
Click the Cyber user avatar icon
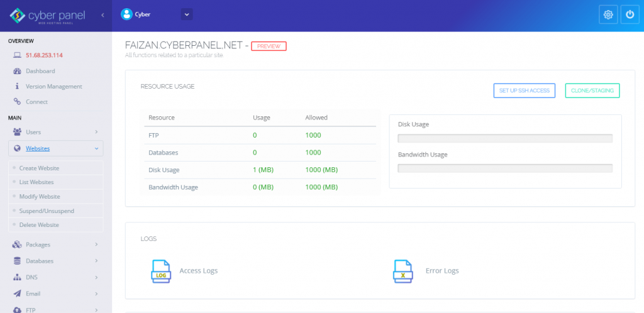tap(126, 13)
